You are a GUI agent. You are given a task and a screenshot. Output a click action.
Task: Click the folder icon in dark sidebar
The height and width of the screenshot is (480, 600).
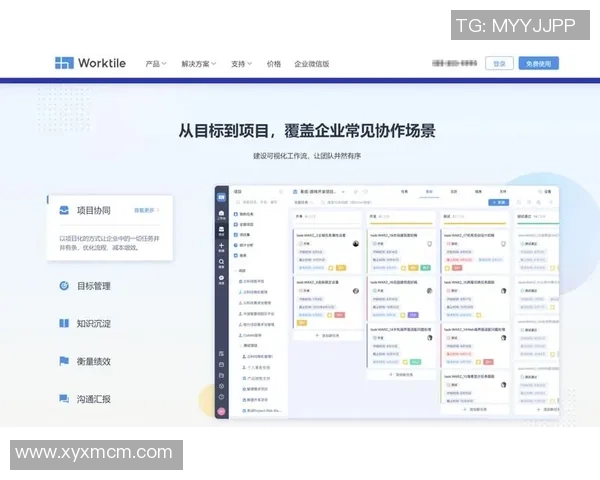click(x=222, y=376)
